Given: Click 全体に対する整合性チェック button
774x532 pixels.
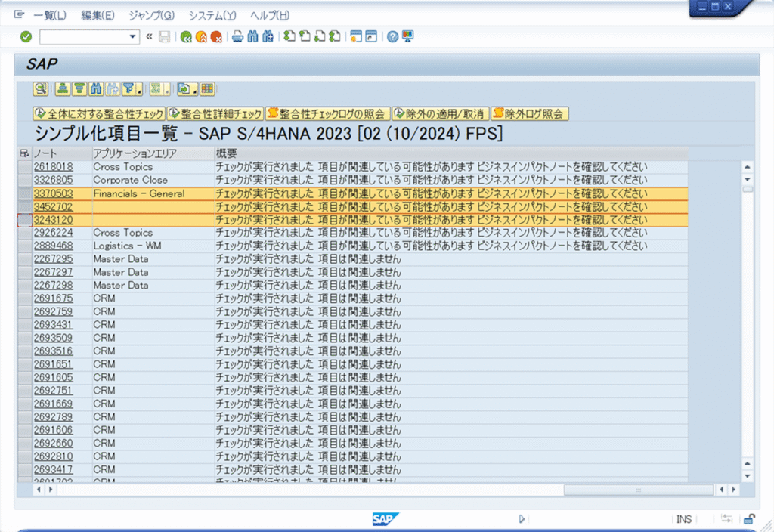Looking at the screenshot, I should coord(99,114).
